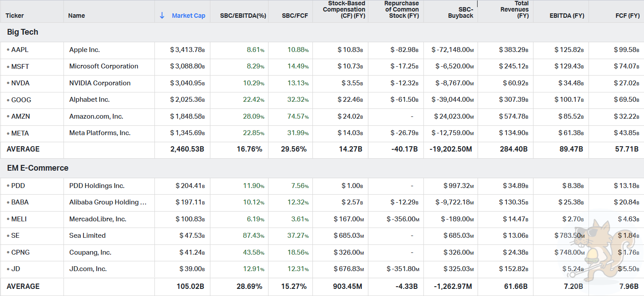The height and width of the screenshot is (296, 644).
Task: Select the Alphabet Inc. name cell
Action: [x=89, y=100]
